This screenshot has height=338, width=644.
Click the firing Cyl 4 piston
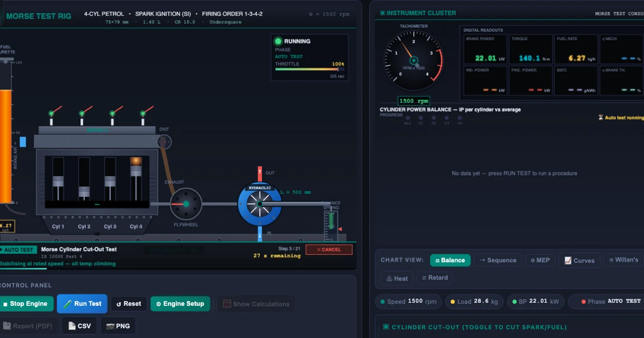(136, 171)
